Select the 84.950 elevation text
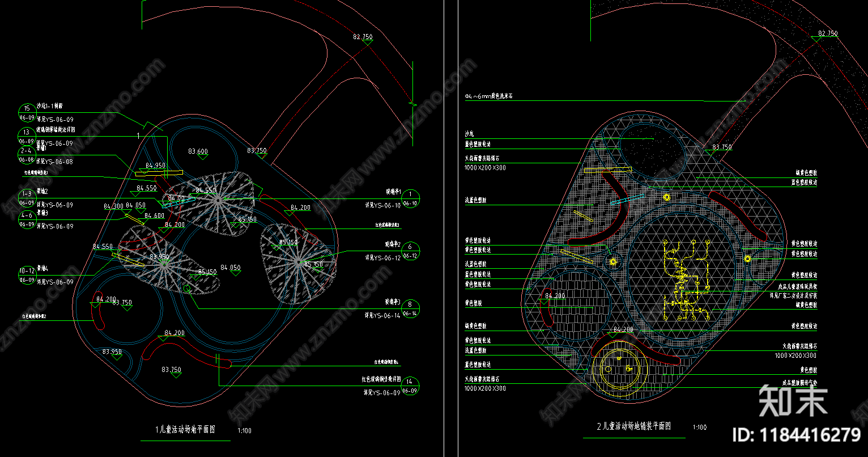The height and width of the screenshot is (457, 868). point(155,166)
